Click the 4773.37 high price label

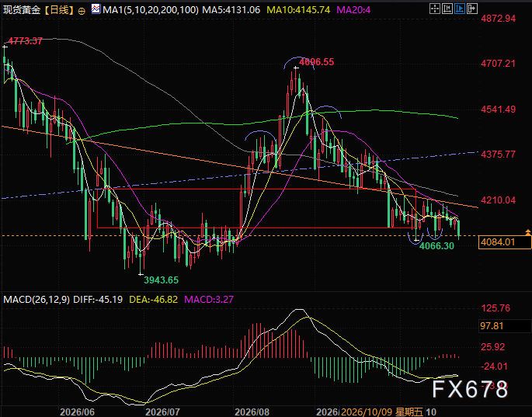click(25, 41)
